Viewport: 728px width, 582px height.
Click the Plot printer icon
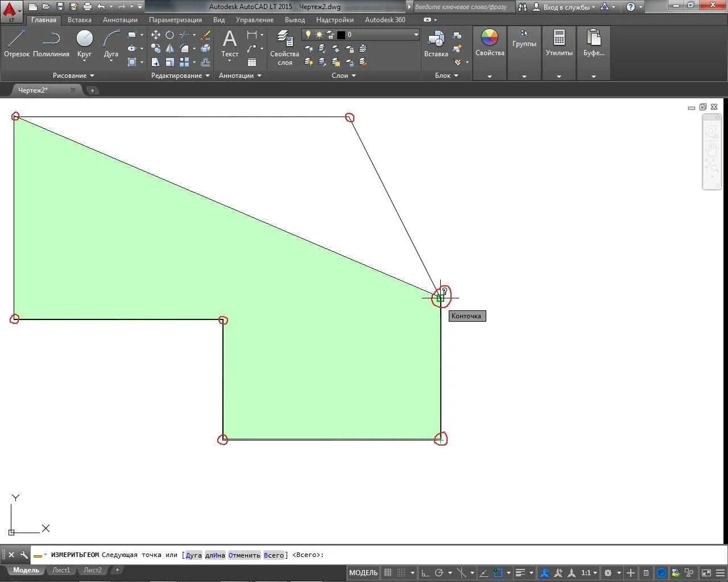88,7
